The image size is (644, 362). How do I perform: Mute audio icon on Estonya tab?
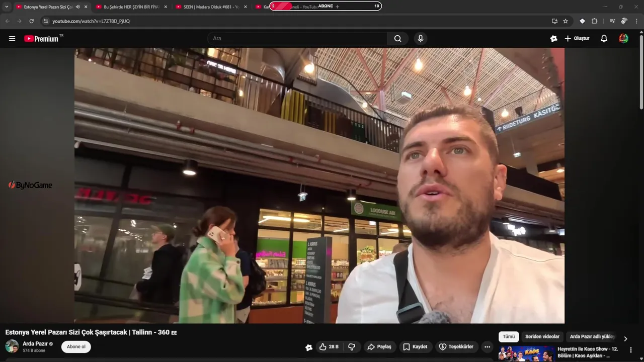pyautogui.click(x=77, y=7)
